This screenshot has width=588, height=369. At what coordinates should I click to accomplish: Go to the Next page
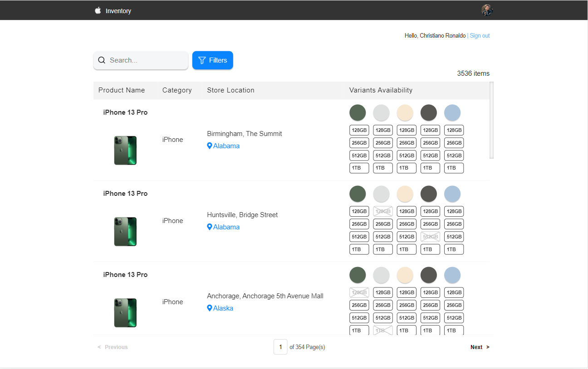pos(480,347)
